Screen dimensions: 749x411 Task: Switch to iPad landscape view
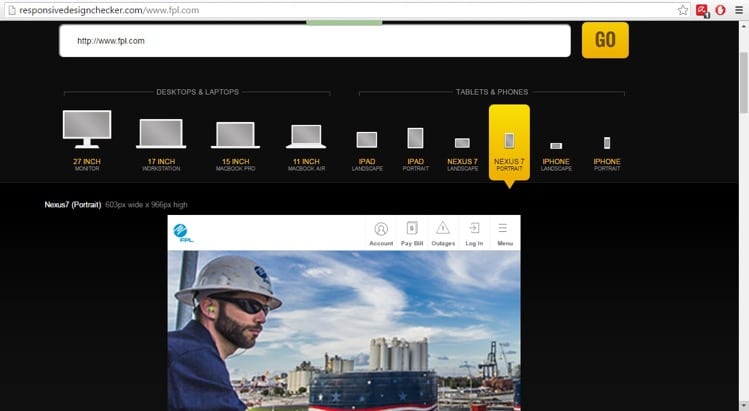[x=367, y=141]
